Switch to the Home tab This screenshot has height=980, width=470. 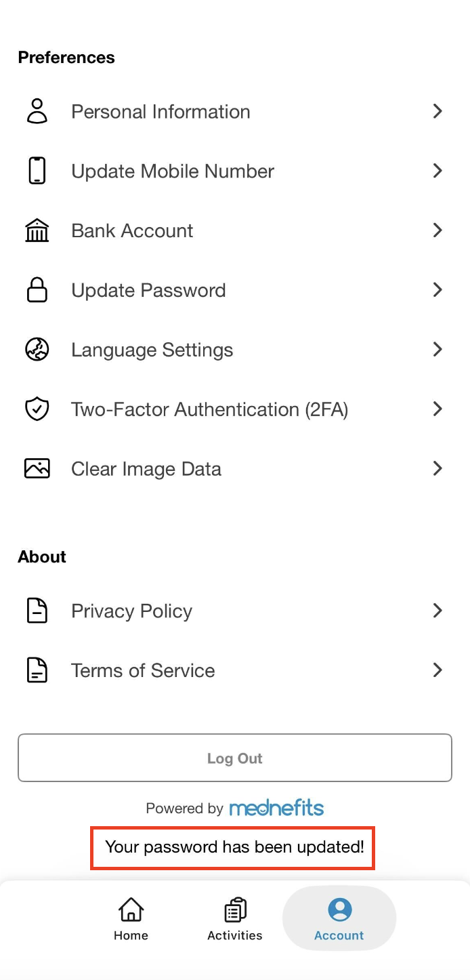pos(131,919)
